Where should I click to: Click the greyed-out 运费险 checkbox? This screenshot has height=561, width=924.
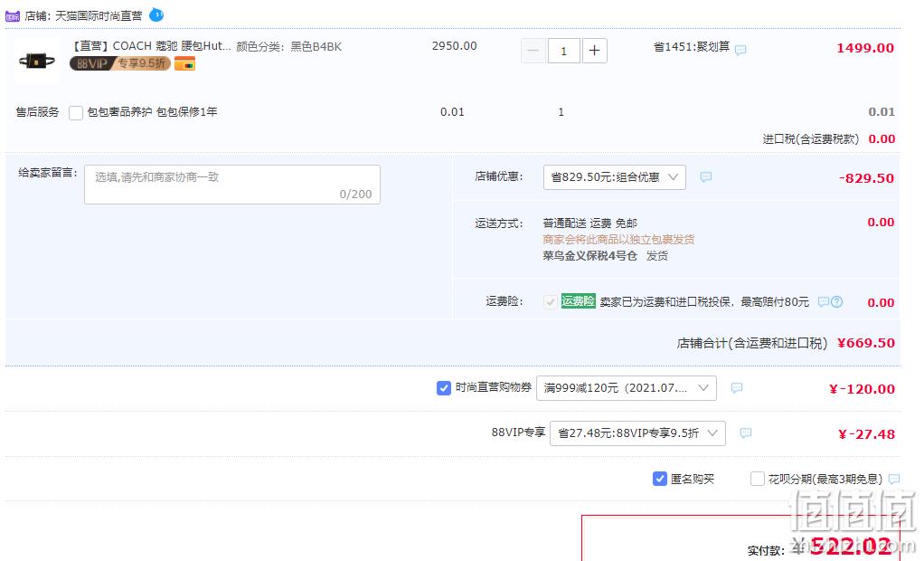pyautogui.click(x=550, y=302)
